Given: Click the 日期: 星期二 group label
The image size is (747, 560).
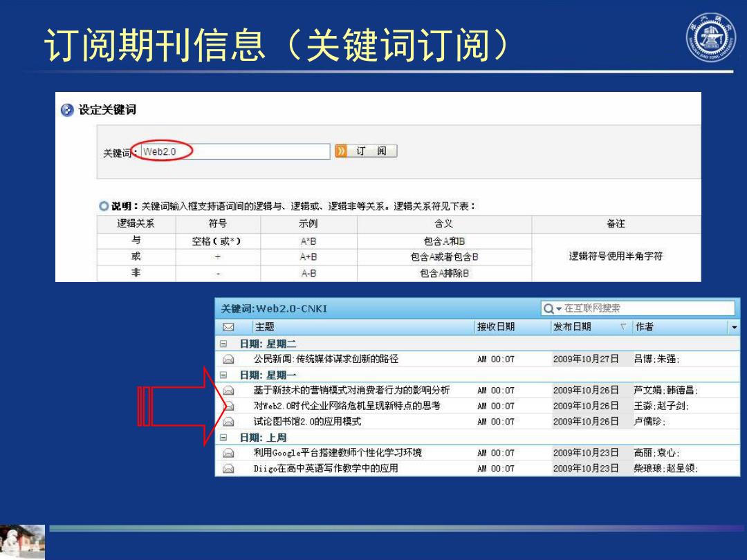Looking at the screenshot, I should pyautogui.click(x=268, y=344).
